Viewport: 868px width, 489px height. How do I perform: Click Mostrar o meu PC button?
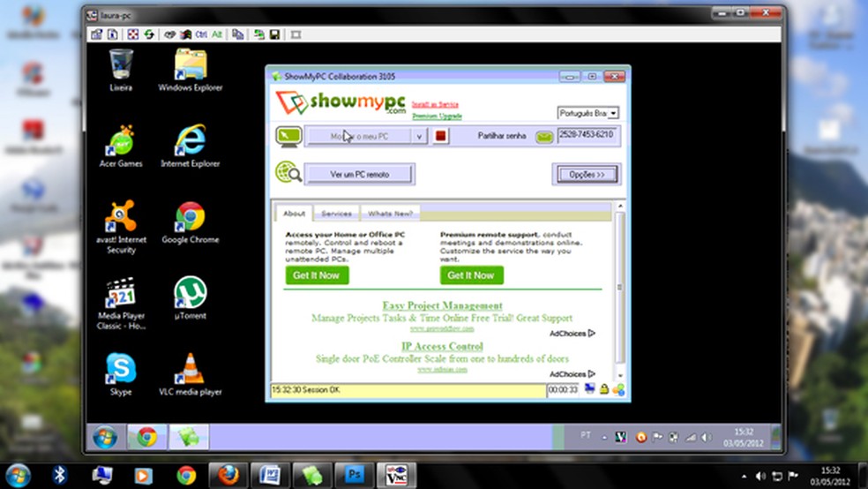[x=359, y=136]
